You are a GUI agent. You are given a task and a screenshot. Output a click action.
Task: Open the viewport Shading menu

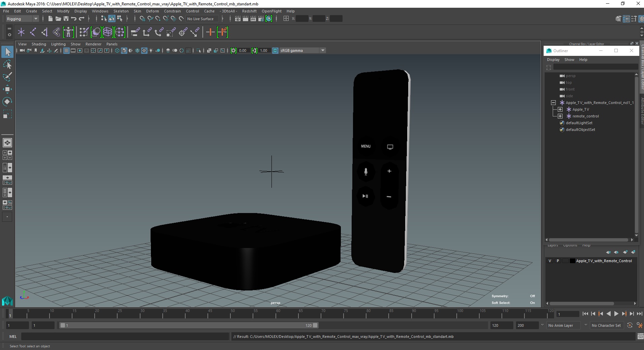click(x=39, y=44)
